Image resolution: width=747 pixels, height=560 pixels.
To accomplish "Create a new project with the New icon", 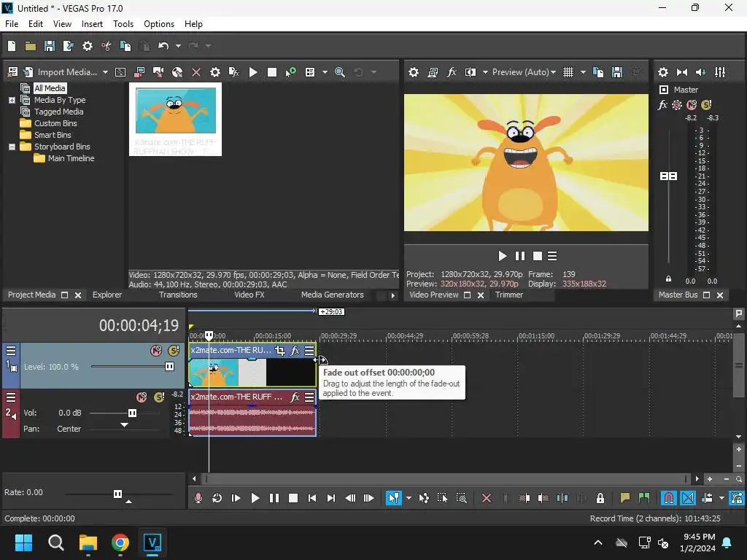I will [x=12, y=46].
